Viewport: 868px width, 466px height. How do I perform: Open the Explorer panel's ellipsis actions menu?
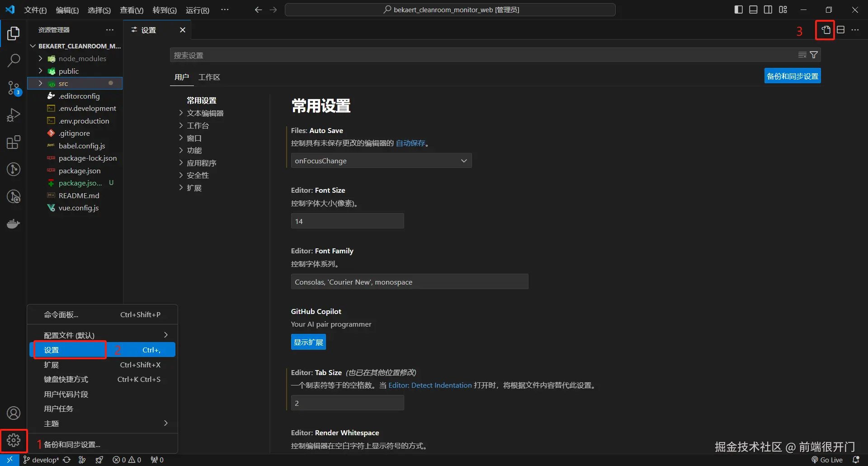pyautogui.click(x=110, y=30)
